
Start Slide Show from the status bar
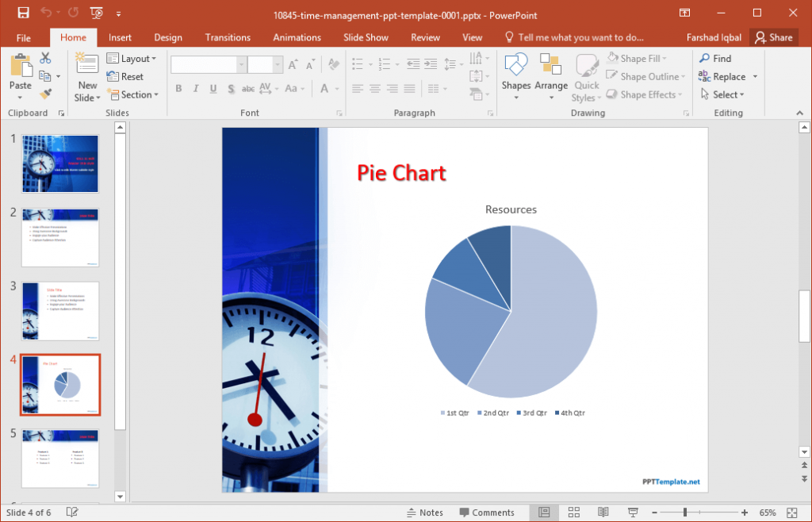(x=632, y=512)
